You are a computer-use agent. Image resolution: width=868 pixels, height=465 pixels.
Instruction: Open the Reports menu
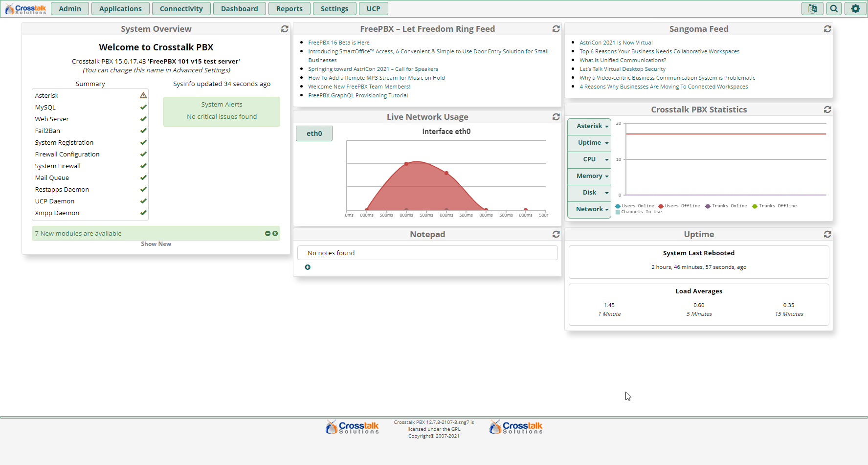[x=289, y=9]
